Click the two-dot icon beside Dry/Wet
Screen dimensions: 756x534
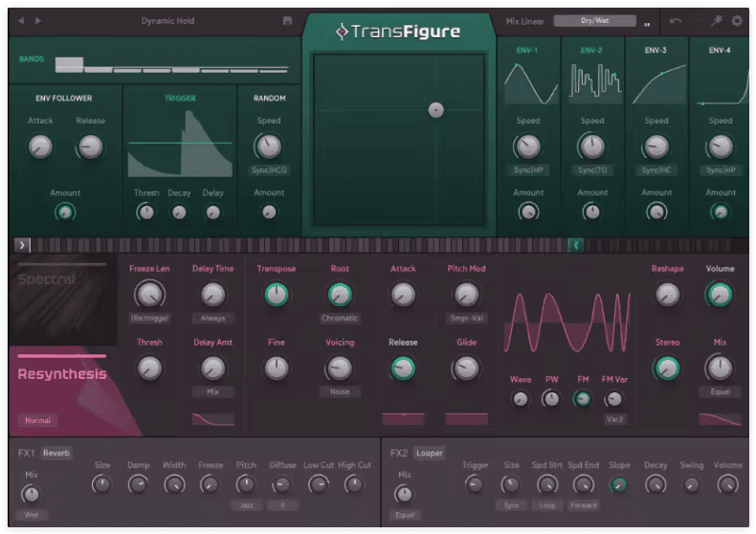click(x=647, y=24)
